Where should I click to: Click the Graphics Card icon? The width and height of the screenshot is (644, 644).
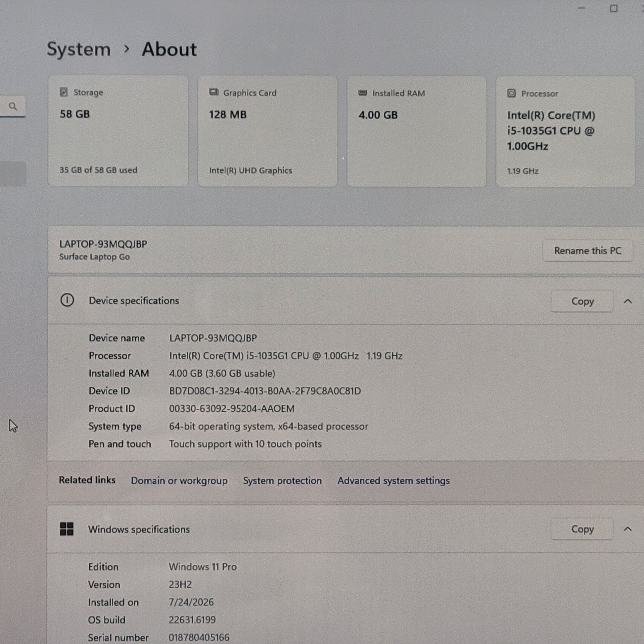214,92
